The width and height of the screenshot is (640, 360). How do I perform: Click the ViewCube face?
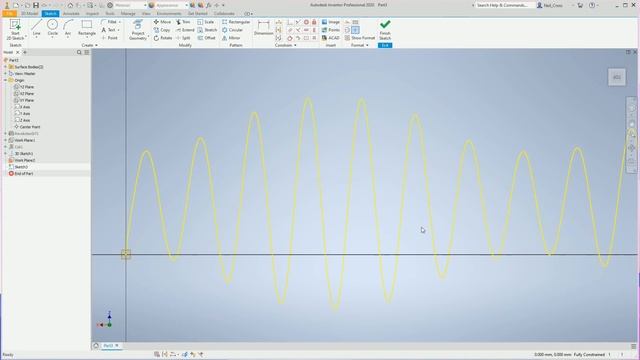tap(617, 77)
